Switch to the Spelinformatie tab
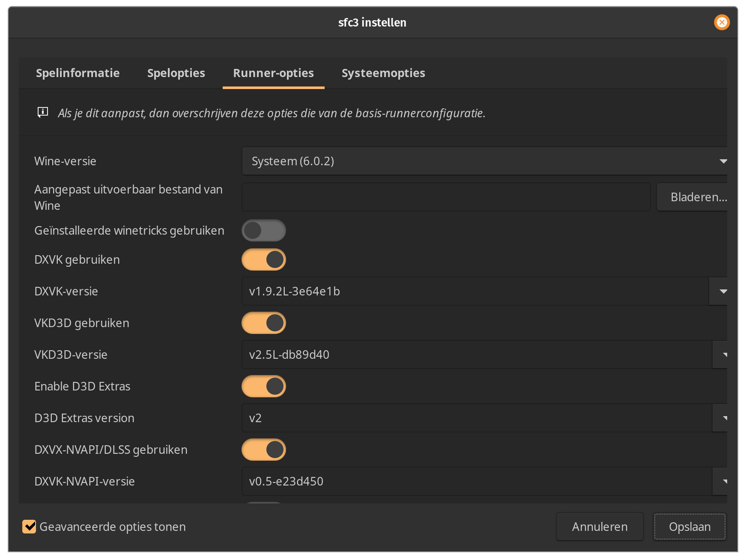 click(78, 73)
